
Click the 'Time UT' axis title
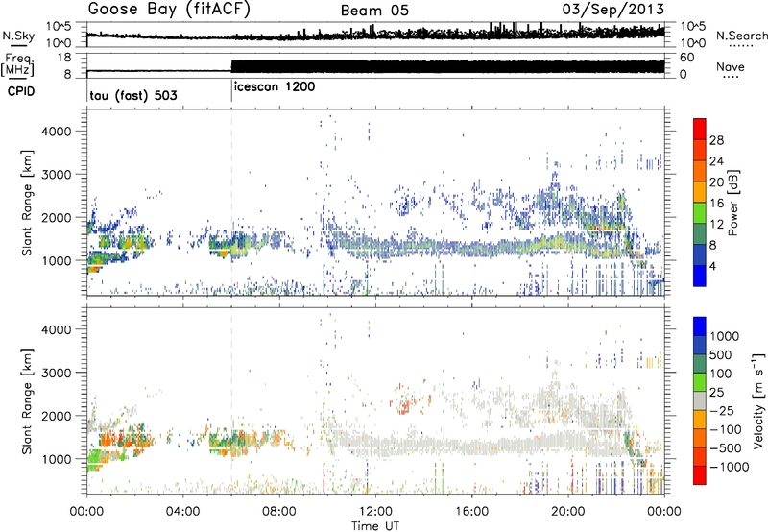pyautogui.click(x=375, y=526)
